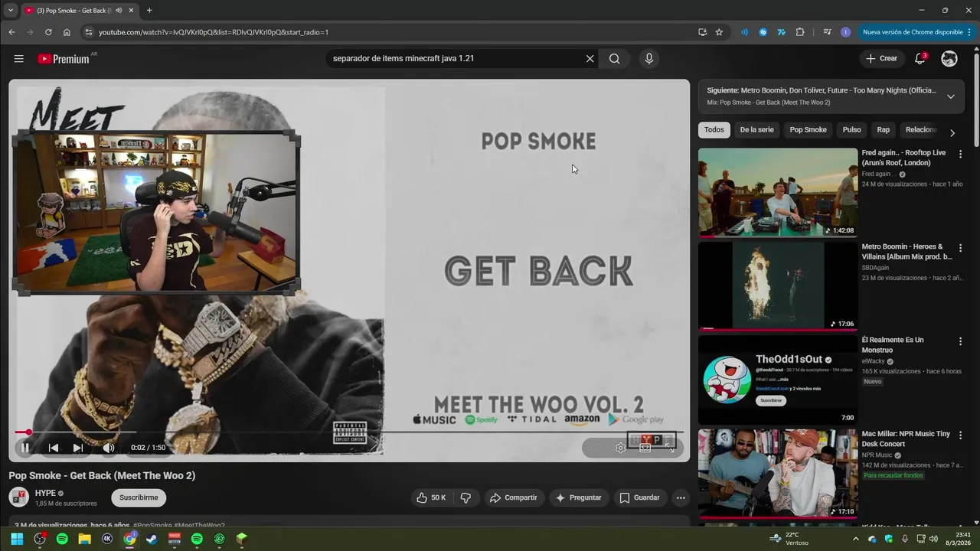
Task: Open the Crear menu
Action: (x=881, y=58)
